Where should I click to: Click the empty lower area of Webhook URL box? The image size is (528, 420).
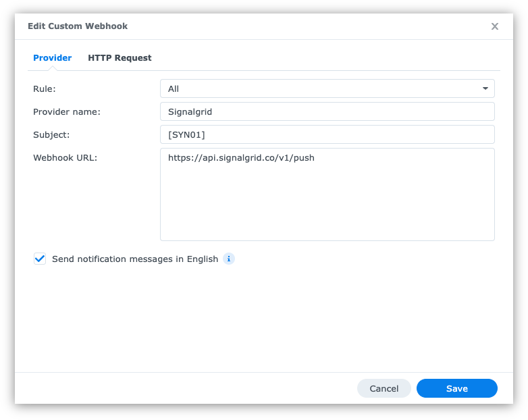click(327, 209)
